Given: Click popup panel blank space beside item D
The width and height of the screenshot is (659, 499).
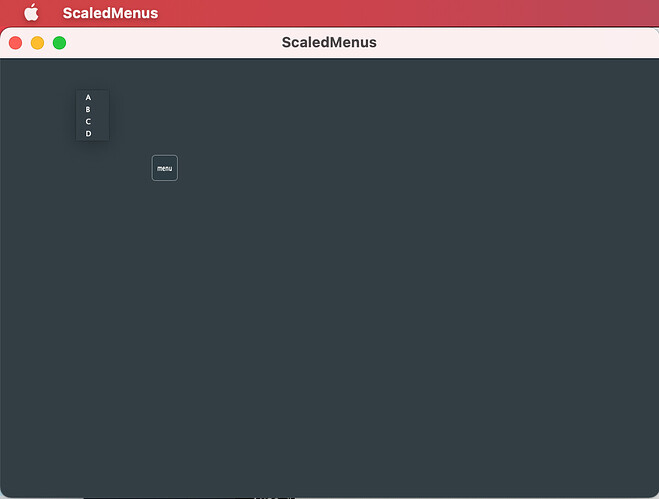Looking at the screenshot, I should 101,134.
